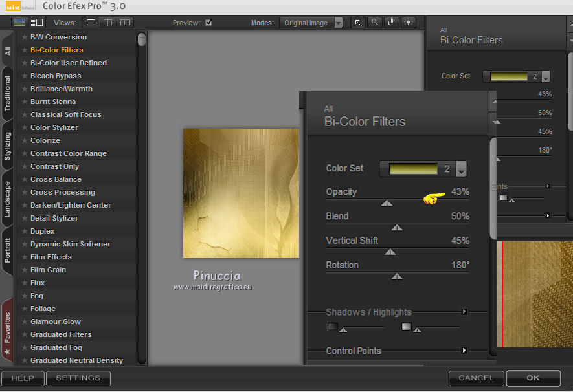This screenshot has height=392, width=573.
Task: Click the golden preview image
Action: point(241,193)
